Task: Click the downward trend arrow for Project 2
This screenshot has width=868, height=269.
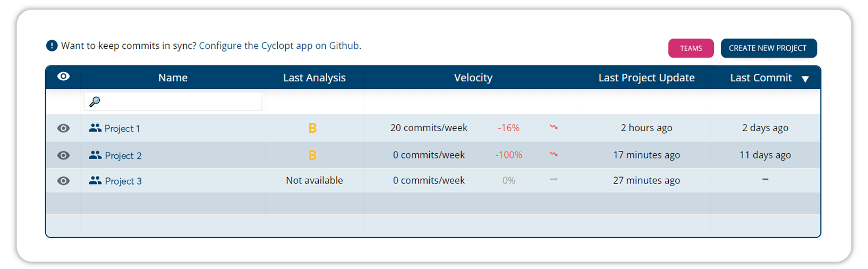Action: [x=554, y=154]
